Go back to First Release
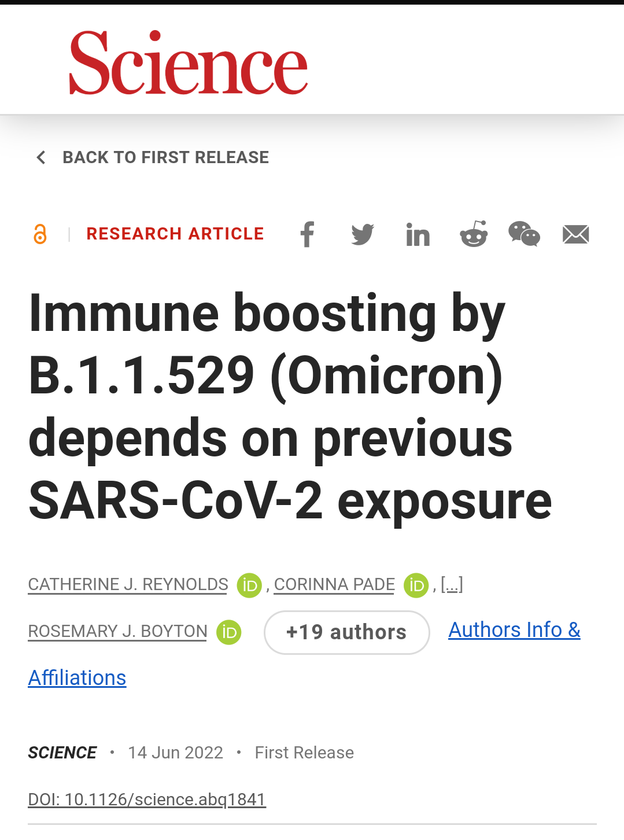This screenshot has height=840, width=624. (x=165, y=157)
